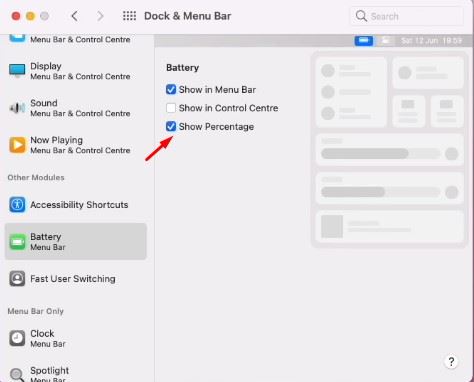
Task: Click the Fast User Switching icon
Action: tap(17, 279)
